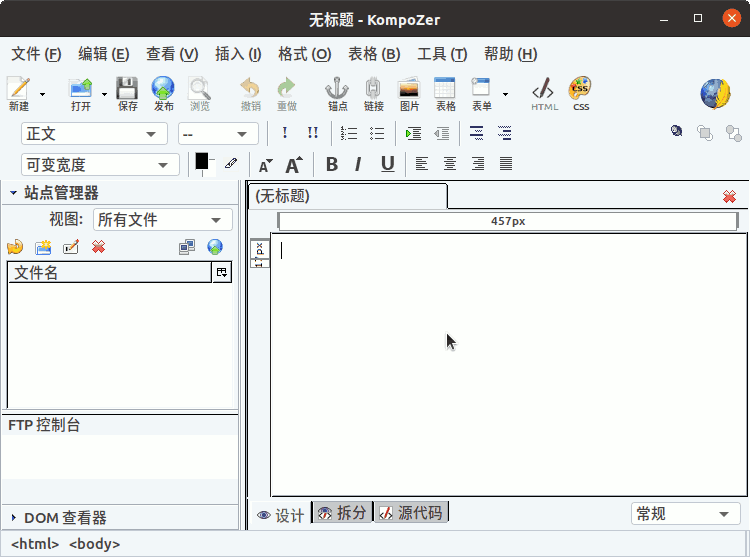The width and height of the screenshot is (750, 557).
Task: Open the 文件 (F) menu
Action: (36, 54)
